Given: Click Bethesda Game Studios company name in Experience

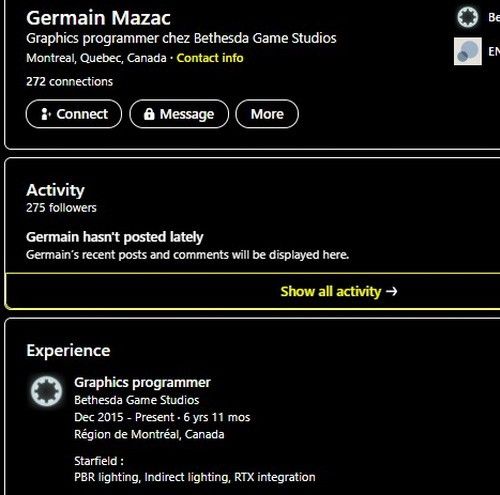Looking at the screenshot, I should [137, 400].
